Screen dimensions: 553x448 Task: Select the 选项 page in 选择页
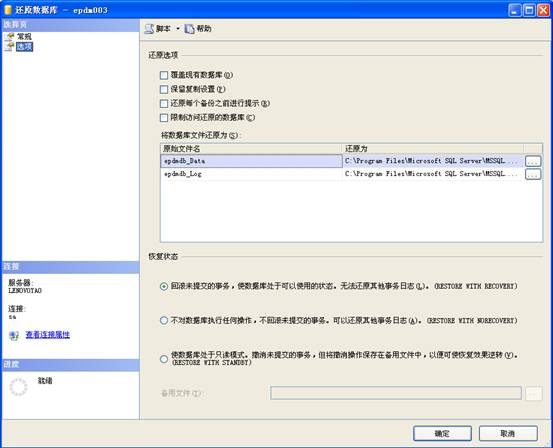pos(24,47)
